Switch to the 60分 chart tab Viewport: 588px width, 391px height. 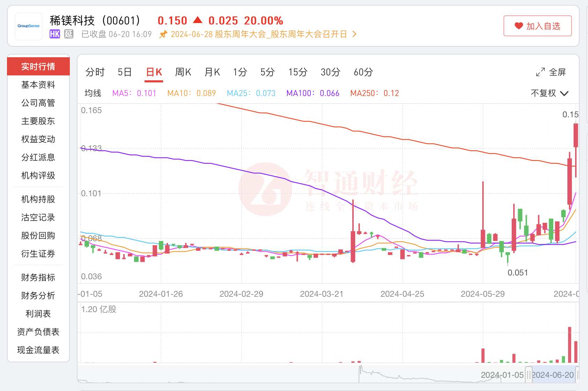(363, 72)
